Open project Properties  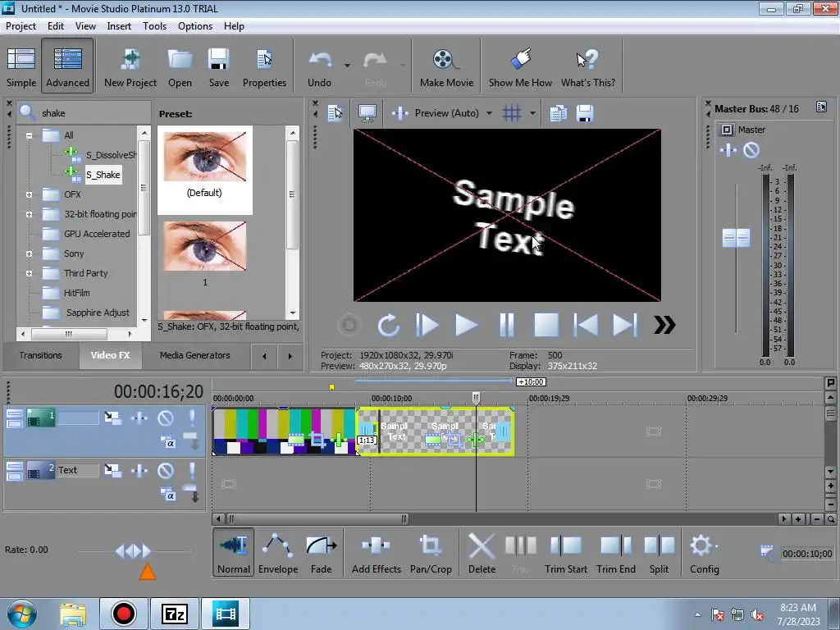(264, 66)
